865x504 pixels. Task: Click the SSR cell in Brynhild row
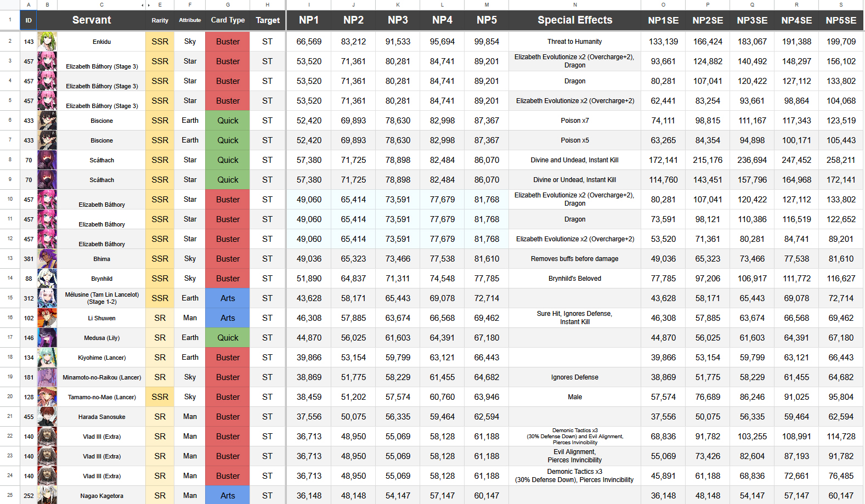[x=160, y=279]
